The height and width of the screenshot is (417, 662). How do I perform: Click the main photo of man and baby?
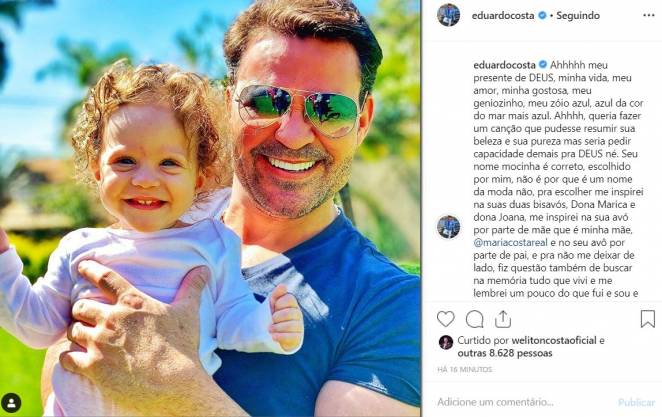point(210,208)
